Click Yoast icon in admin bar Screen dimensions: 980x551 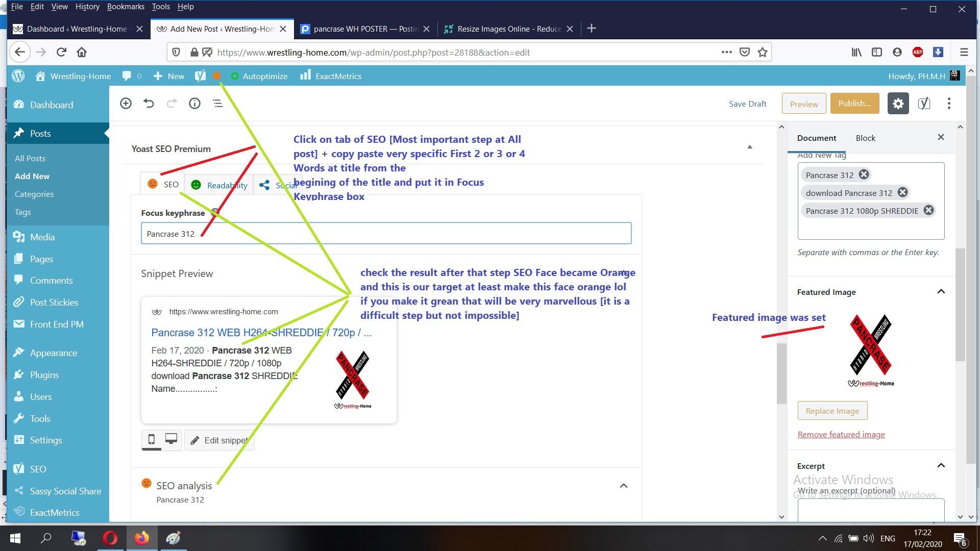[200, 76]
